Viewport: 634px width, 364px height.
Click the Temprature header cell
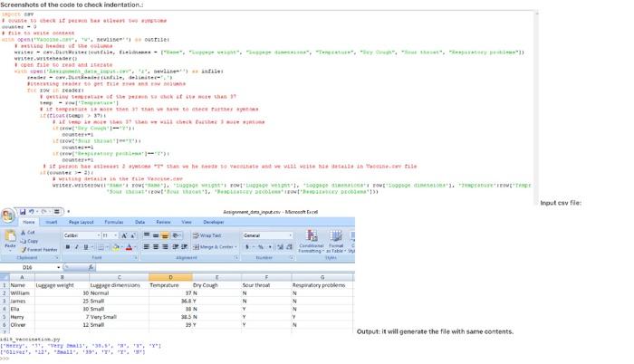click(170, 285)
